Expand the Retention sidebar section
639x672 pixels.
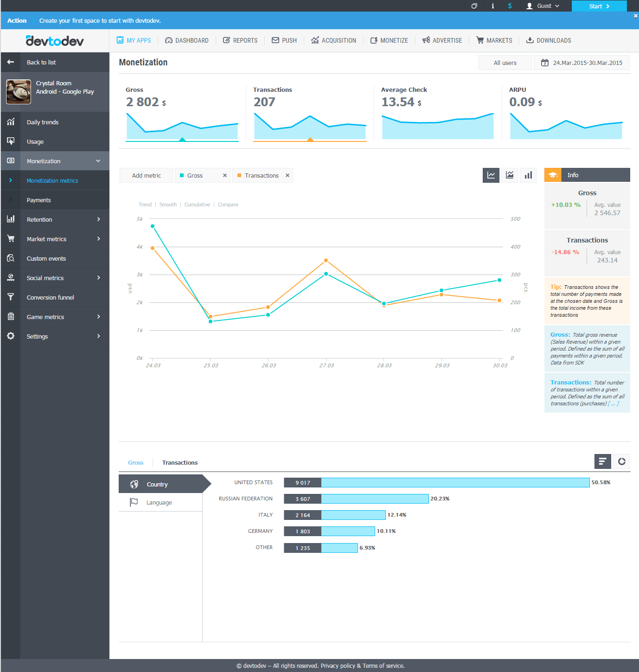click(x=55, y=219)
